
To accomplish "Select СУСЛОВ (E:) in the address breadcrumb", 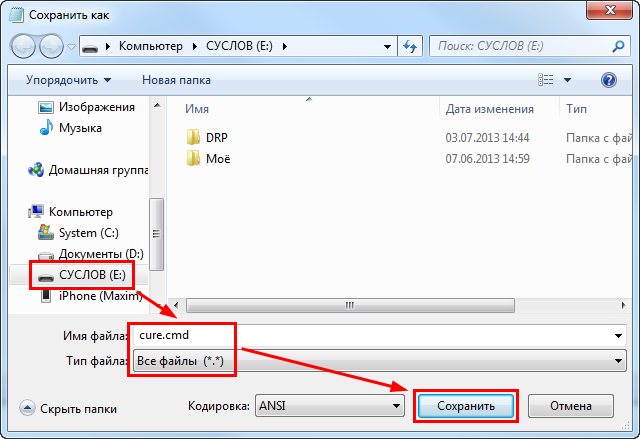I will (x=239, y=46).
